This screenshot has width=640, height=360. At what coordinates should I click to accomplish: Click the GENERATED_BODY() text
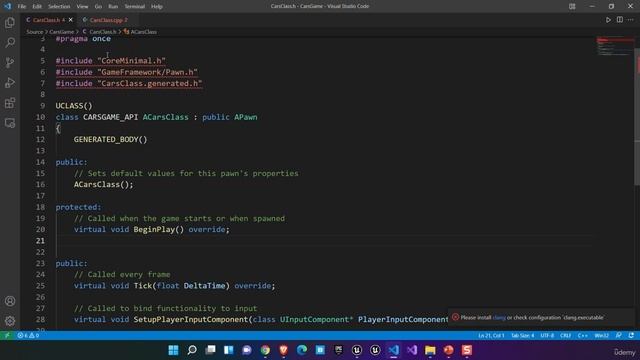pos(110,140)
